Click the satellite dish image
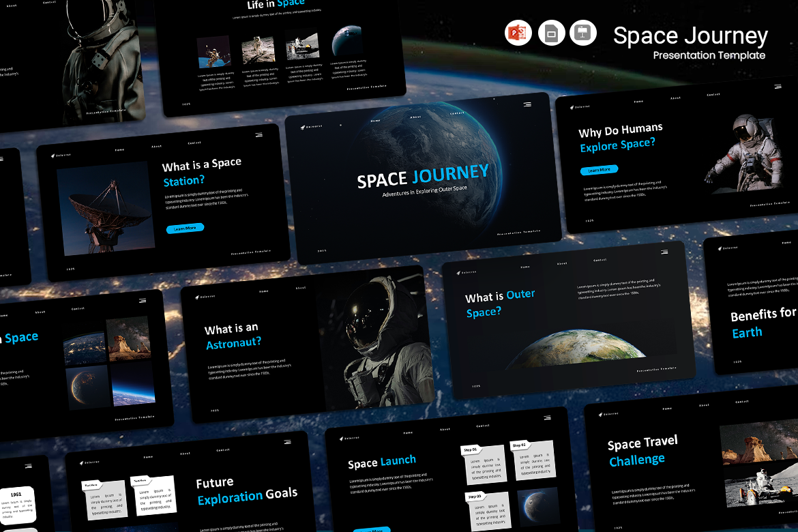 102,208
